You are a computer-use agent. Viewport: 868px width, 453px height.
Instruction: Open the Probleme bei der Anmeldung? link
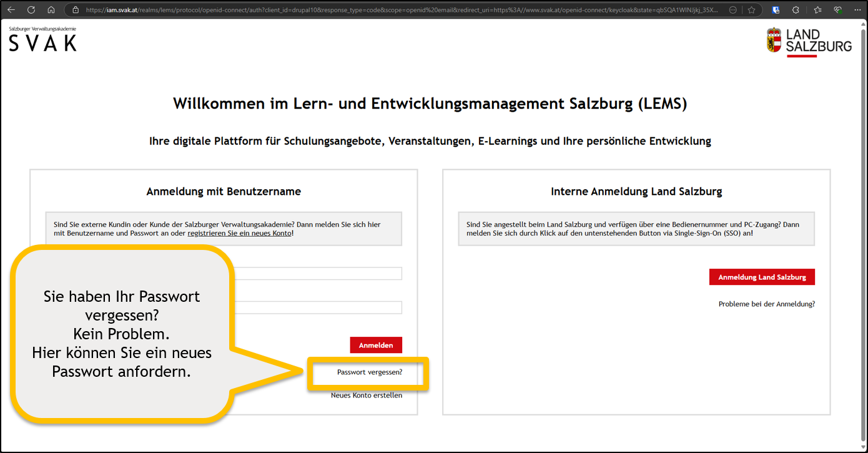(767, 304)
